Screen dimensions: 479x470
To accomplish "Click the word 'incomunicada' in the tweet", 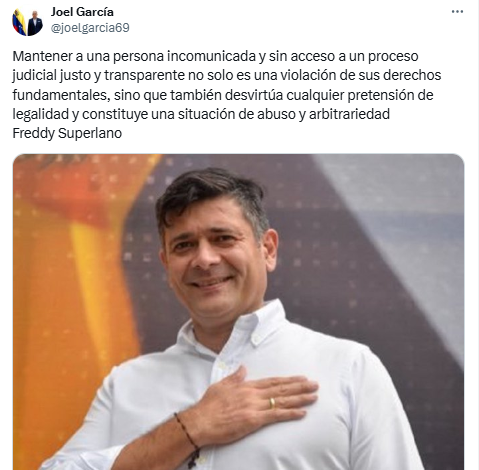I will [x=211, y=56].
